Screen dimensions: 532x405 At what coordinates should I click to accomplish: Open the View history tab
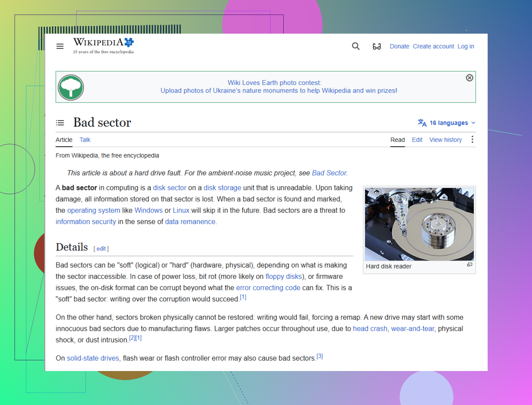445,140
